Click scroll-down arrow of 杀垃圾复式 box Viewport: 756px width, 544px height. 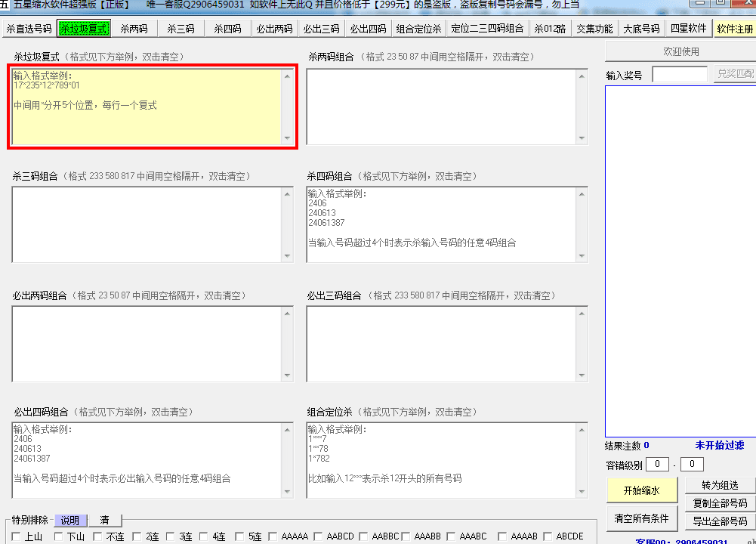point(286,138)
